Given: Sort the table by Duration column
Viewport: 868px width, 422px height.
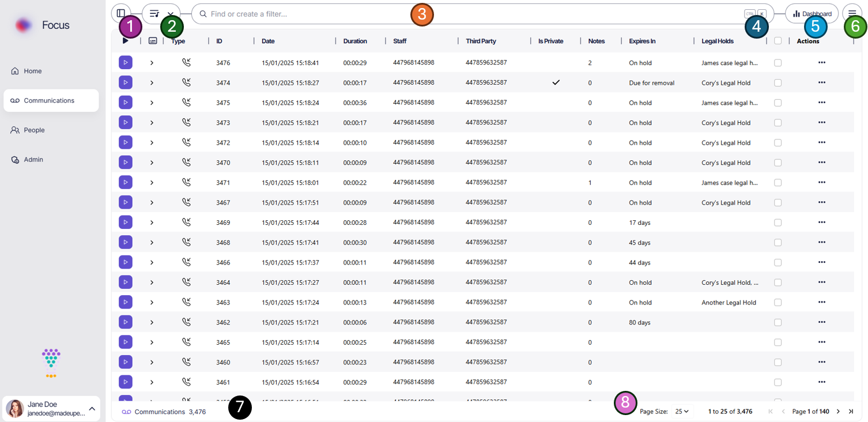Looking at the screenshot, I should 355,41.
